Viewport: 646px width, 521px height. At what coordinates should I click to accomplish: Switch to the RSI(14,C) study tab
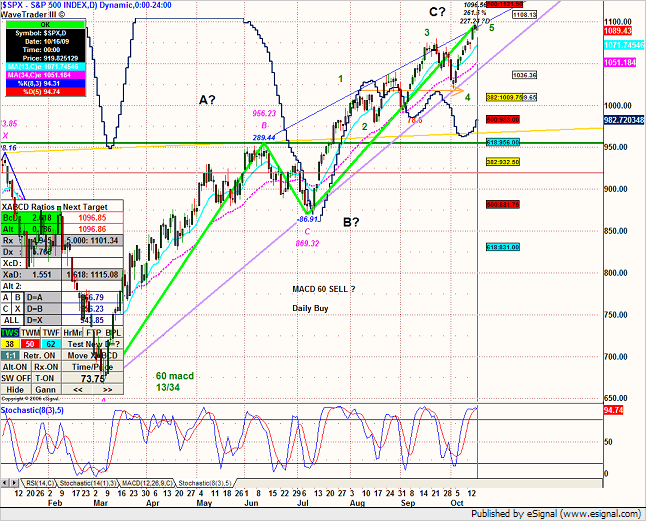(x=40, y=483)
